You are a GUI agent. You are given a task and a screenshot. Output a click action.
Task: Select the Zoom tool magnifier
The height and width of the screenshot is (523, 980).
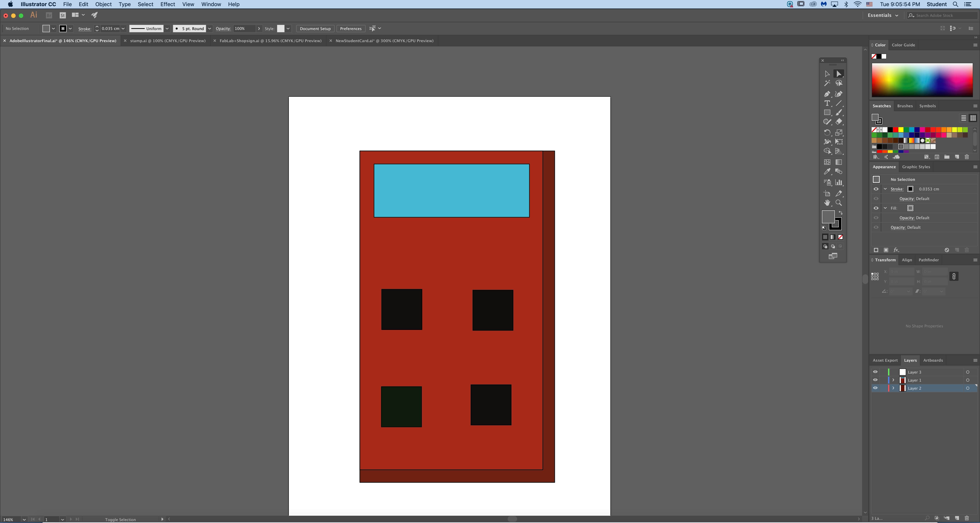click(839, 203)
